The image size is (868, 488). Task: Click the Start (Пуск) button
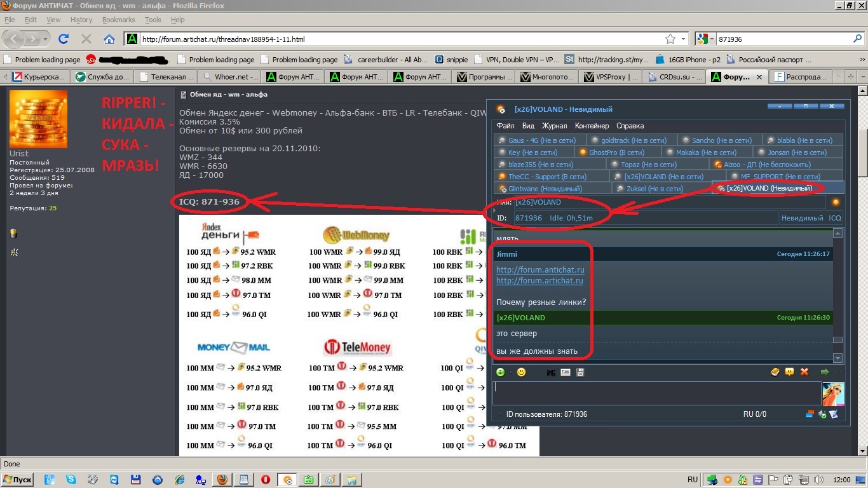pyautogui.click(x=18, y=480)
